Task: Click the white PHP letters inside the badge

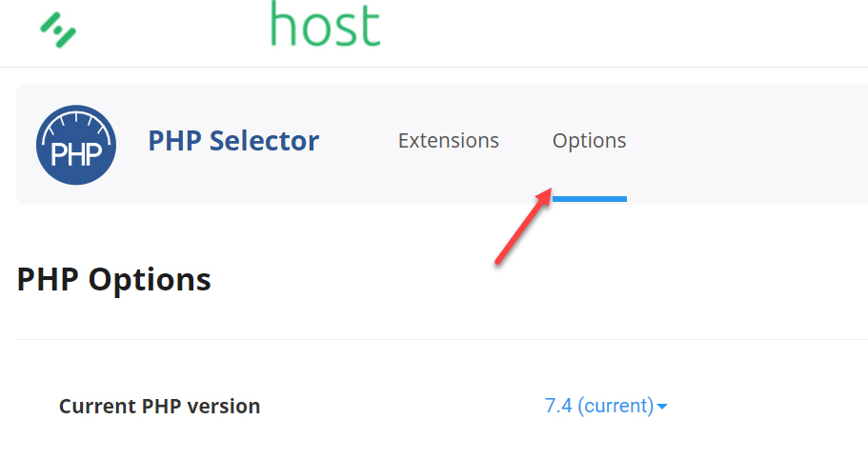Action: tap(76, 153)
